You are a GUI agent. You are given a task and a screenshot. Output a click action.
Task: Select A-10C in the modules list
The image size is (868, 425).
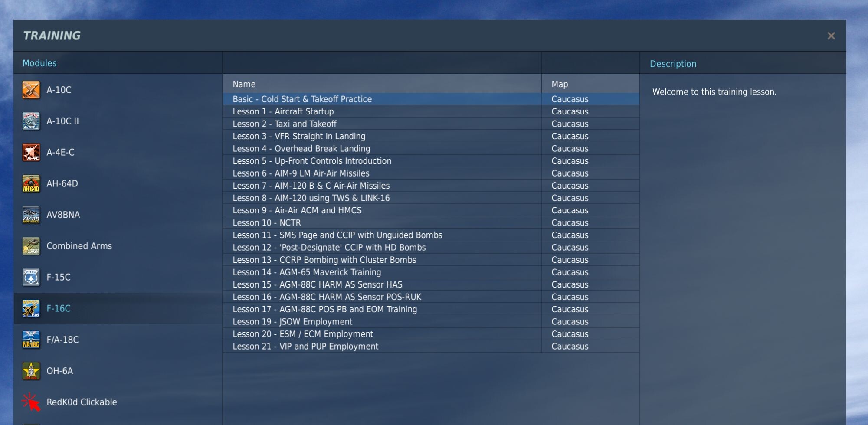coord(59,90)
